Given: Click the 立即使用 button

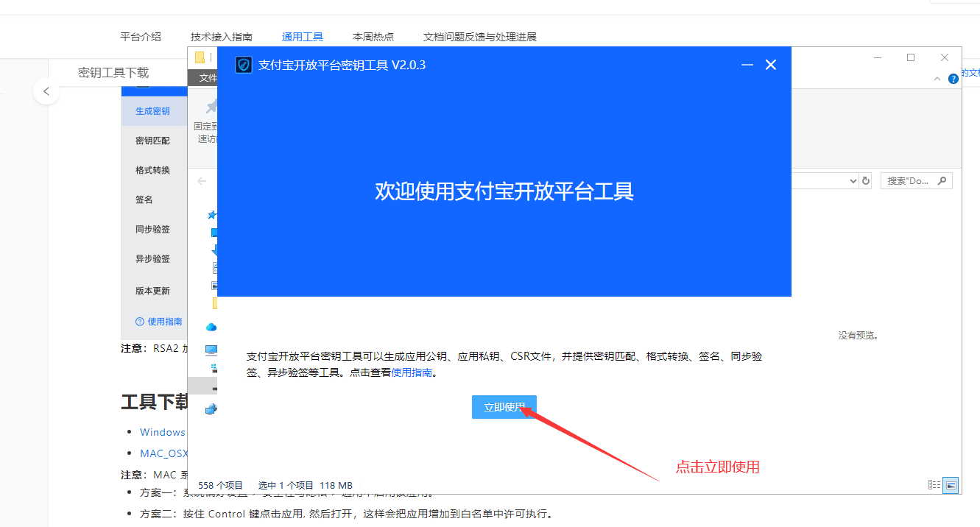Looking at the screenshot, I should click(504, 407).
